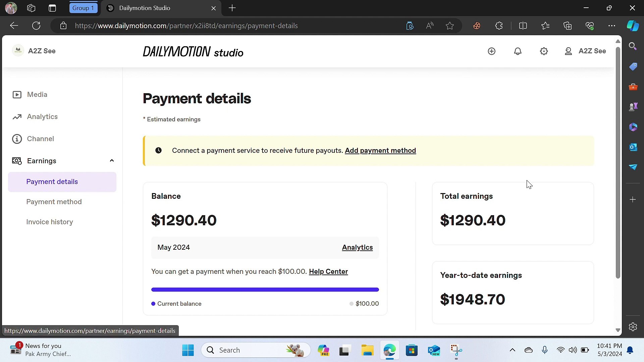Open Studio settings via the gear icon
Image resolution: width=644 pixels, height=362 pixels.
click(544, 51)
